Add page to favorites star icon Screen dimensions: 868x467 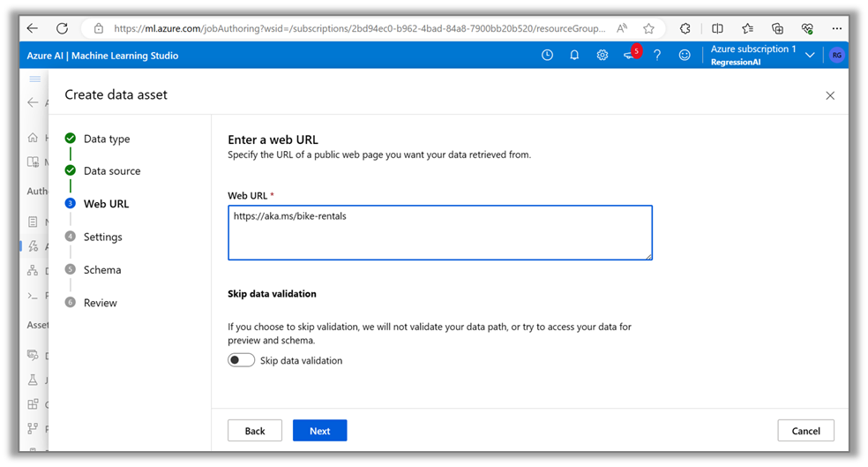tap(648, 28)
